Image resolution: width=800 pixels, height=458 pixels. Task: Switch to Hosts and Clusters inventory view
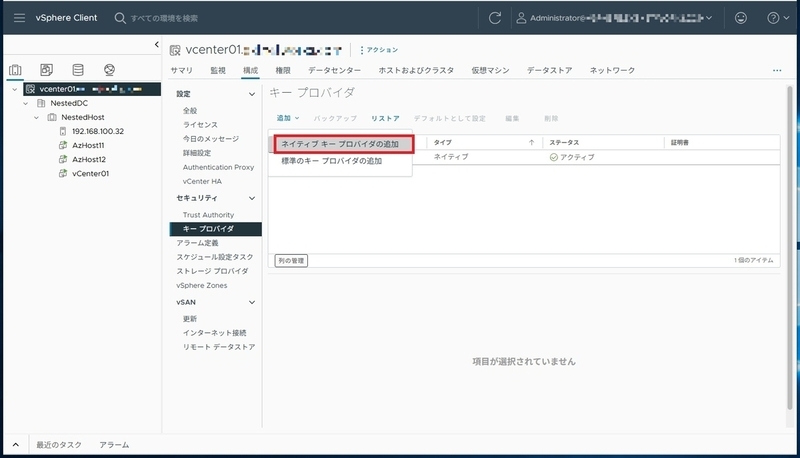15,70
